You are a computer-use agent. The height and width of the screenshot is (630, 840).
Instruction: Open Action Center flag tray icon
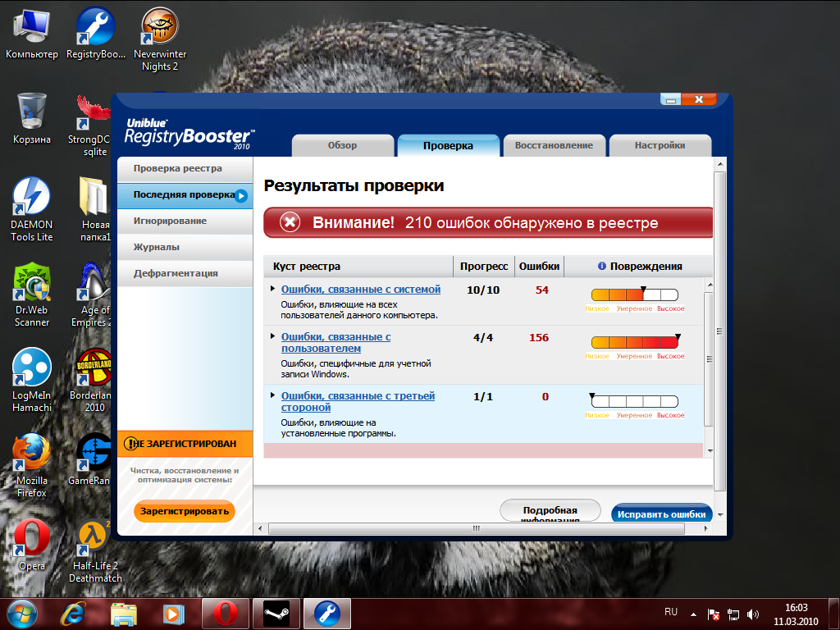(x=713, y=614)
